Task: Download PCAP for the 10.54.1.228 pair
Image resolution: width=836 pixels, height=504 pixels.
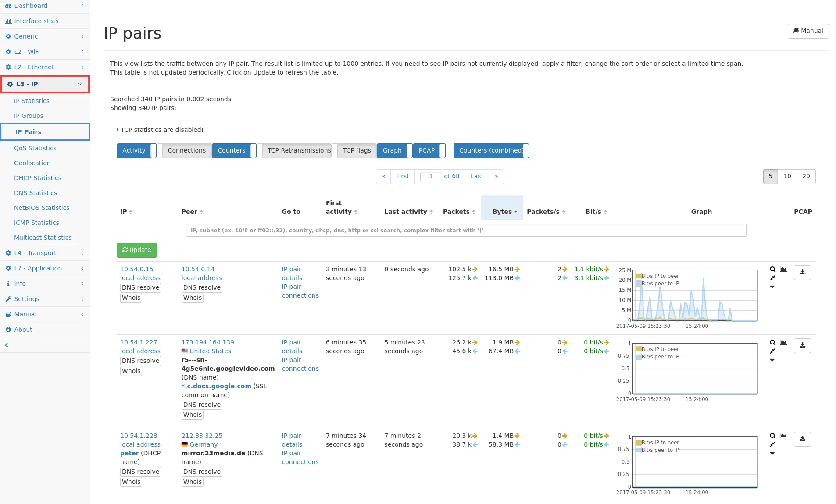Action: [x=802, y=439]
